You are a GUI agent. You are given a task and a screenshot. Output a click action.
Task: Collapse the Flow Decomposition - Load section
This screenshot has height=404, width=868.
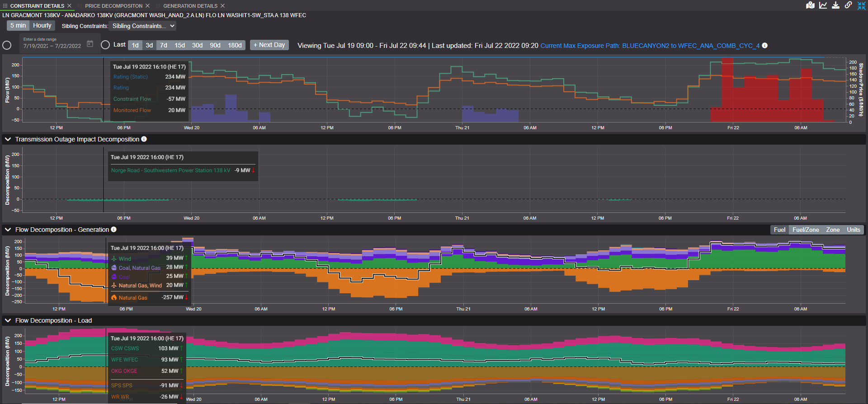click(8, 320)
